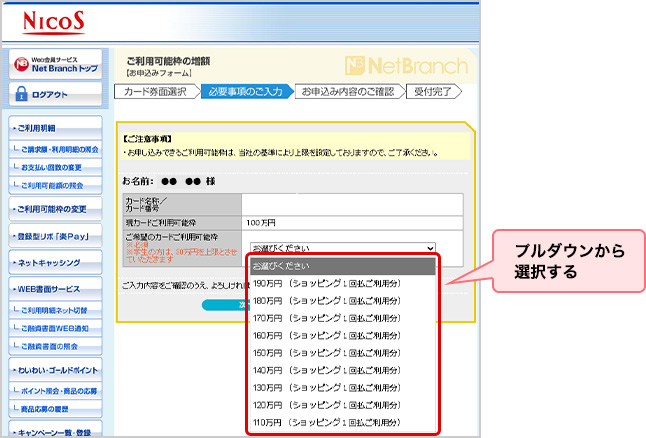The height and width of the screenshot is (438, 646).
Task: Click the blue next button below form
Action: [225, 305]
